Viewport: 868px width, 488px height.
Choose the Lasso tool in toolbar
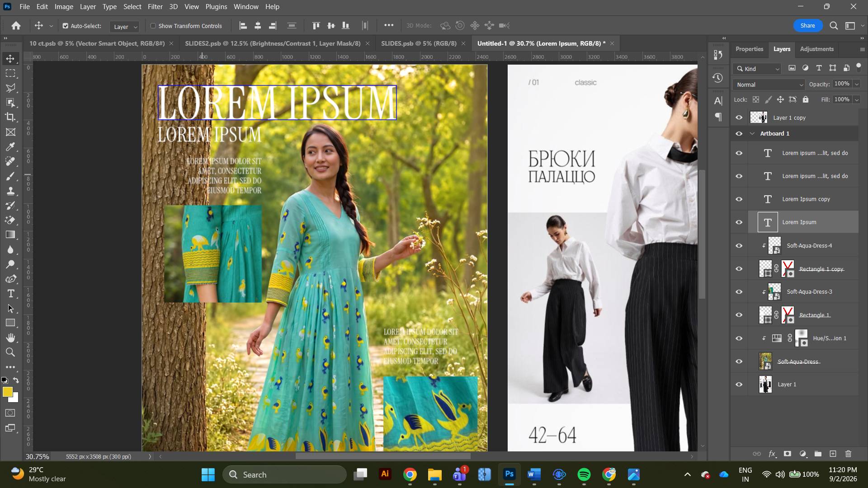pos(10,88)
